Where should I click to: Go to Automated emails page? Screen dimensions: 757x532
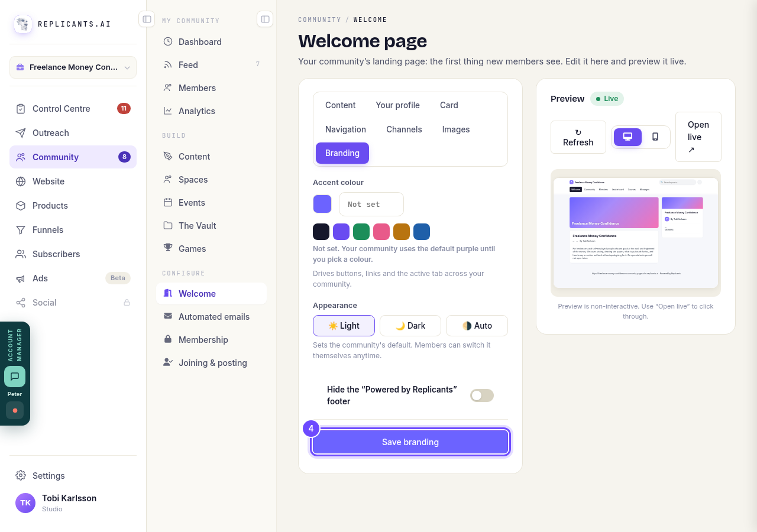point(211,317)
